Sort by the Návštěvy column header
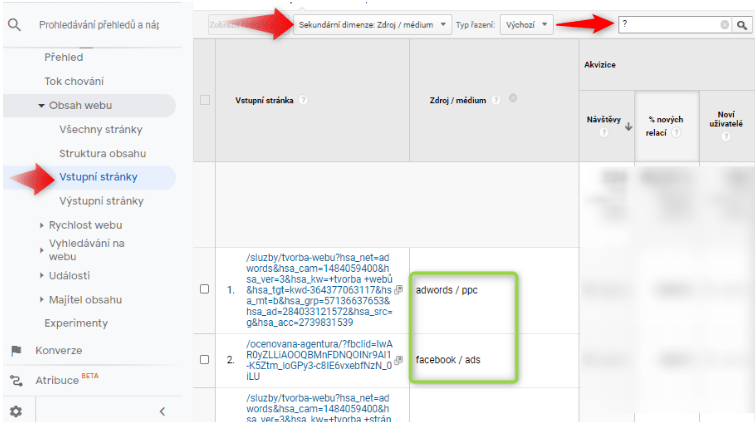Image resolution: width=756 pixels, height=441 pixels. tap(604, 120)
